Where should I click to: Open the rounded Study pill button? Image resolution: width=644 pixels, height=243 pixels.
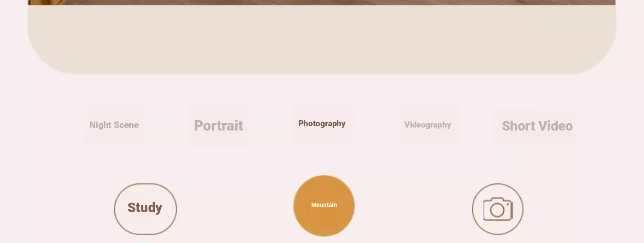click(x=145, y=209)
